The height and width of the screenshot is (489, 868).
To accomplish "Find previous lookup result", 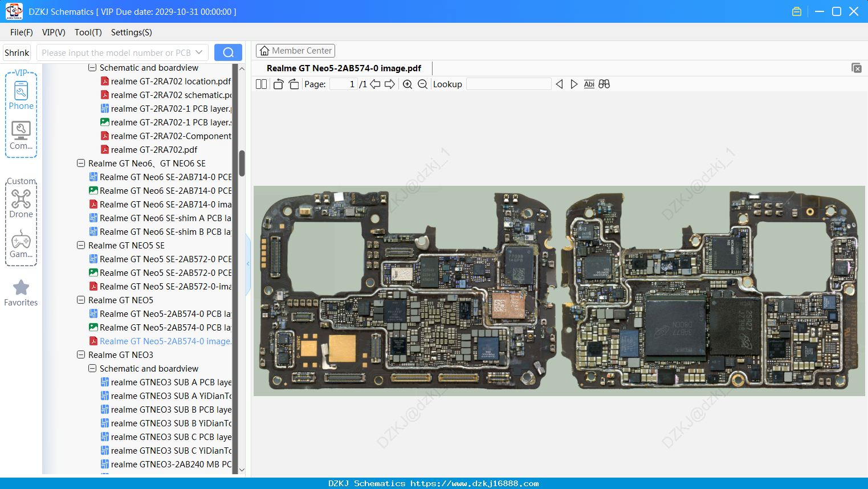I will [559, 84].
